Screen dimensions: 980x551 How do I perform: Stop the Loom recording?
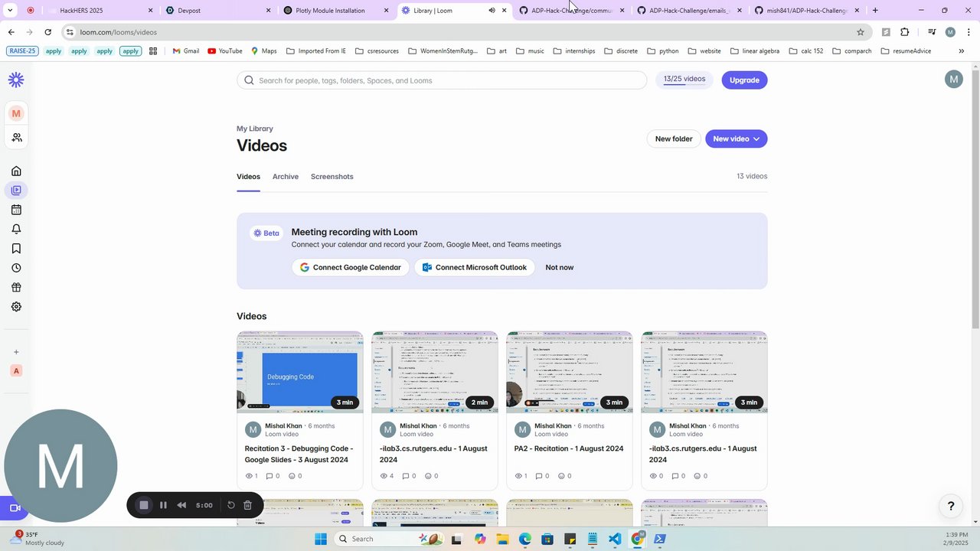click(143, 505)
